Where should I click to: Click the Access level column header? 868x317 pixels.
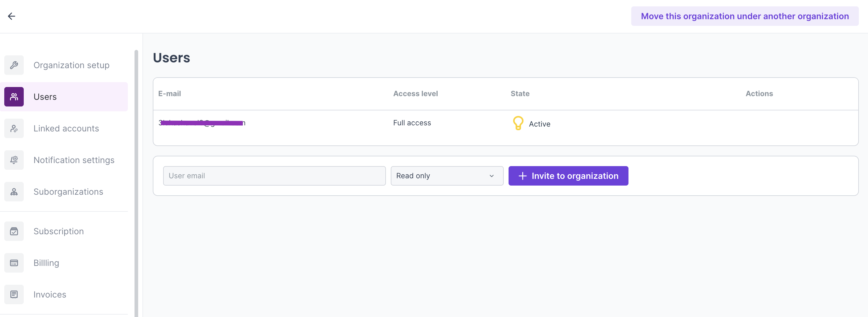415,94
